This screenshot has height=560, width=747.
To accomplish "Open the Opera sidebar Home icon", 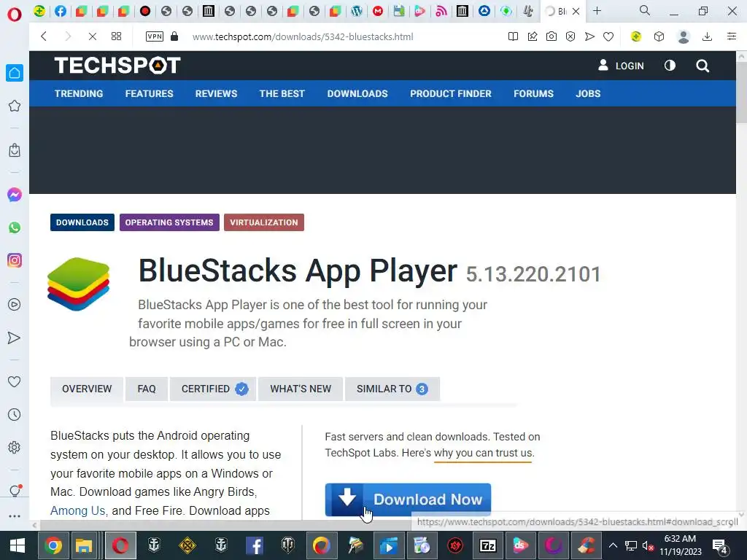I will coord(15,73).
